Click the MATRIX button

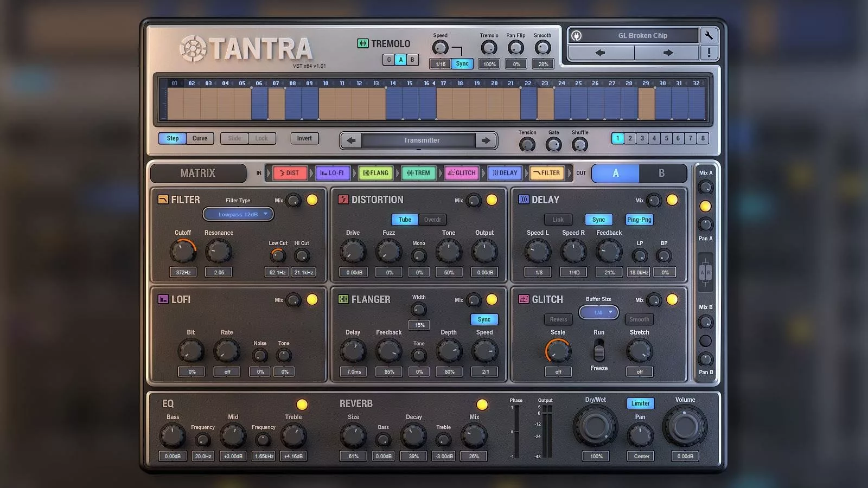coord(198,173)
